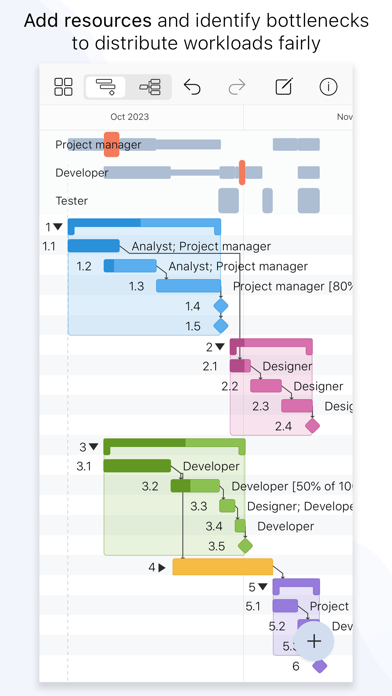
Task: Select task bar 1.3
Action: pos(188,286)
